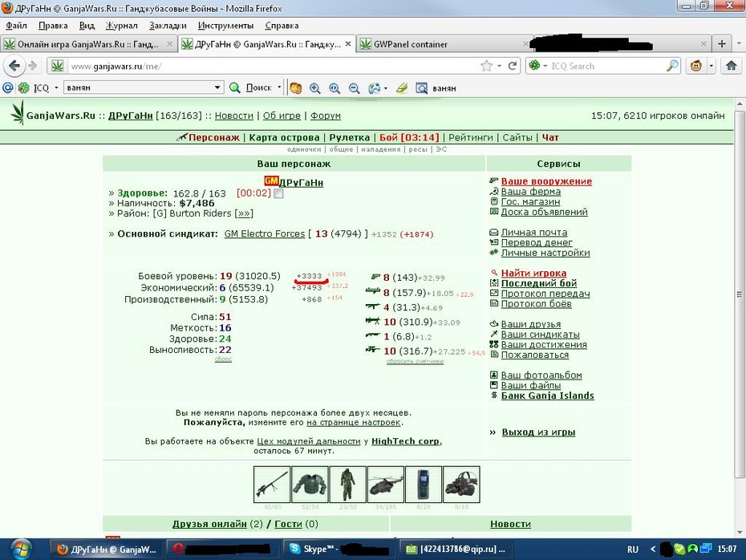Click the ICQ flower logo icon
746x560 pixels.
23,87
